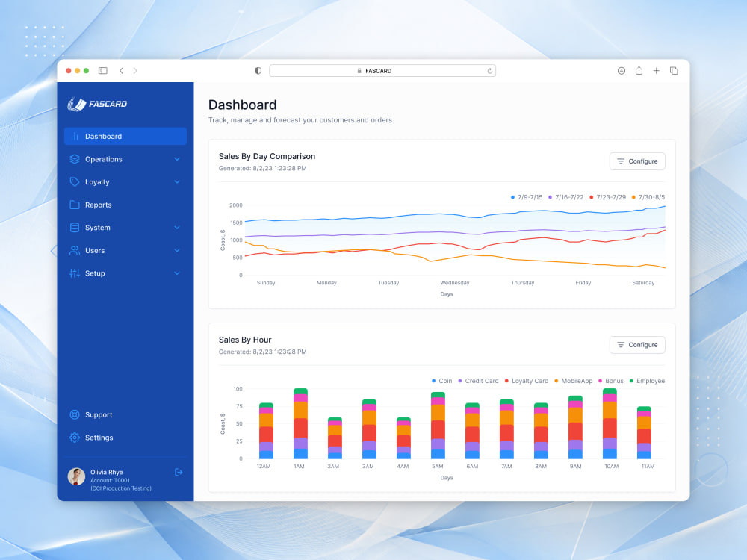747x560 pixels.
Task: Click the browser share icon
Action: click(x=639, y=70)
